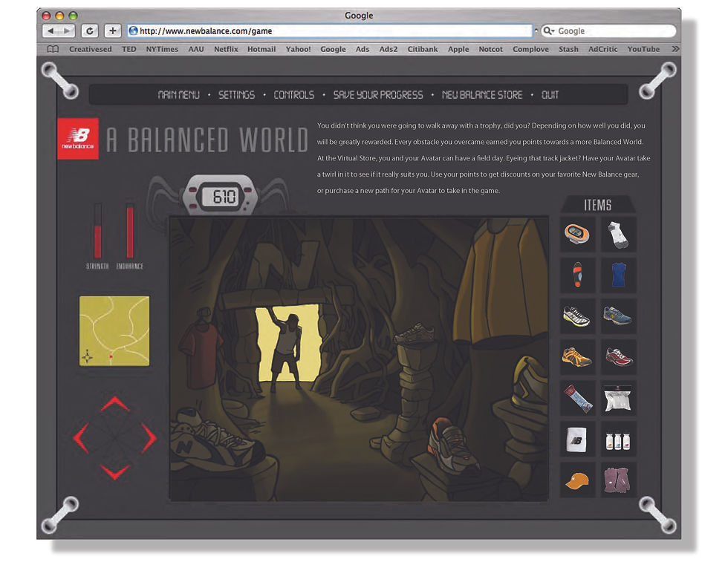Select the blue sleeveless shirt item
728x562 pixels.
click(x=618, y=275)
